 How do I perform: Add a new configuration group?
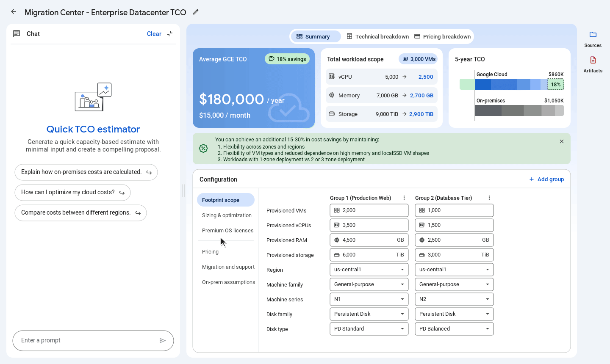546,179
